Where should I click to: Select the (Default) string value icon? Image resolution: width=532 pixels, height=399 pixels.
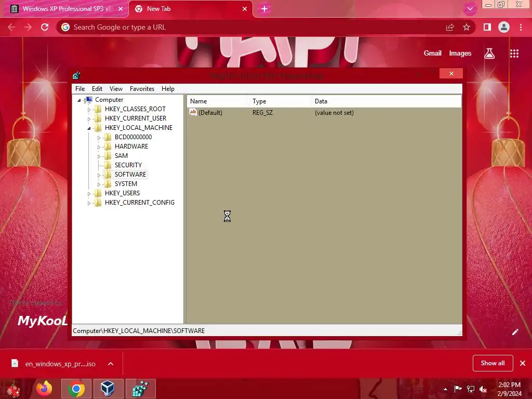193,112
